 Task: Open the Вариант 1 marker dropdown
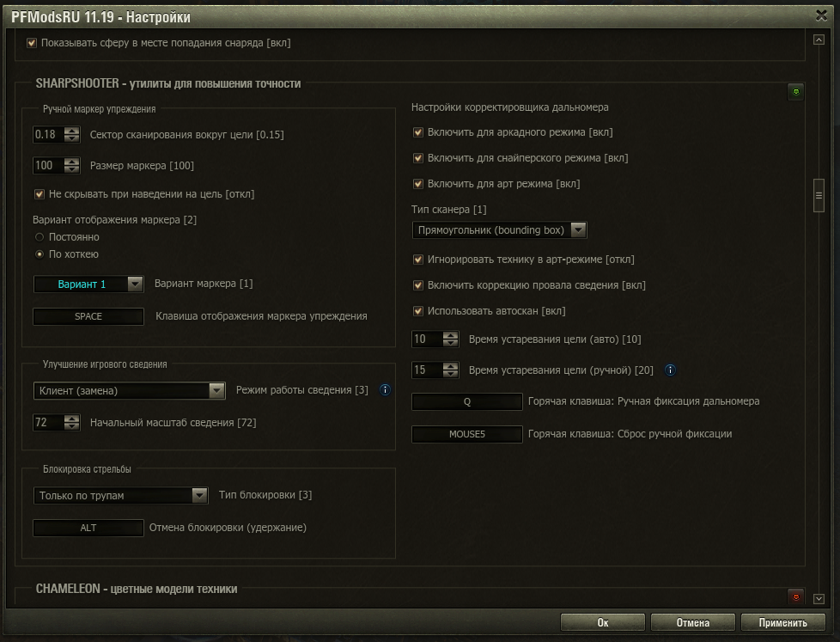tap(88, 284)
